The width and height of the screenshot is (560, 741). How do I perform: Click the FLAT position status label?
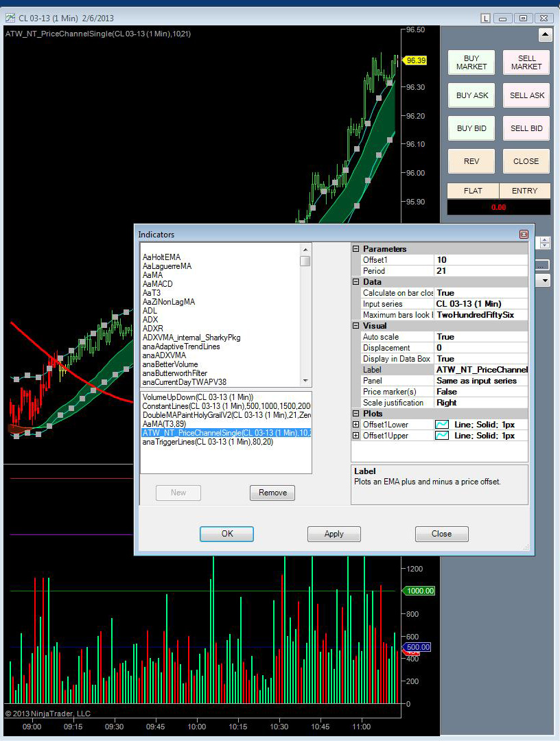pyautogui.click(x=473, y=191)
